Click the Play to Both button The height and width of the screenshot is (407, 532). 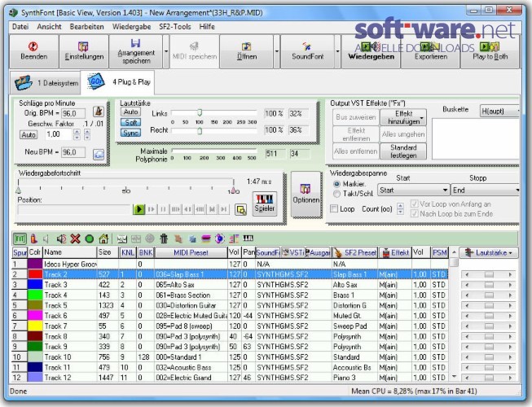[490, 51]
